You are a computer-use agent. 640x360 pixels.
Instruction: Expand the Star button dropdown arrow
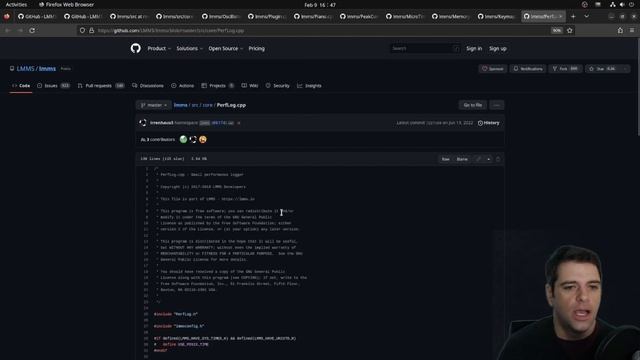(x=625, y=69)
